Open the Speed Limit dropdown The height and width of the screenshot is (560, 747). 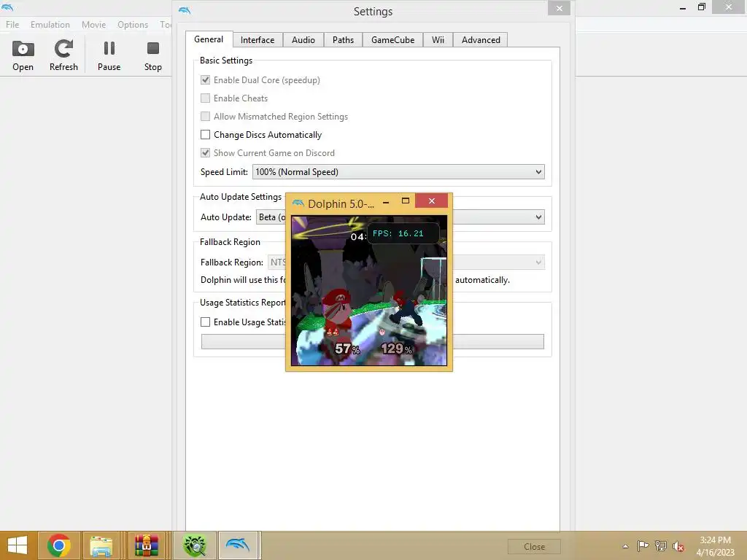(x=398, y=172)
